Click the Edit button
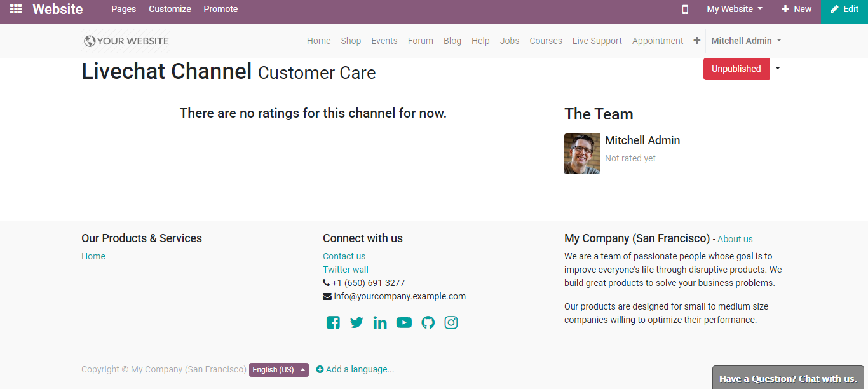868x389 pixels. (x=844, y=9)
